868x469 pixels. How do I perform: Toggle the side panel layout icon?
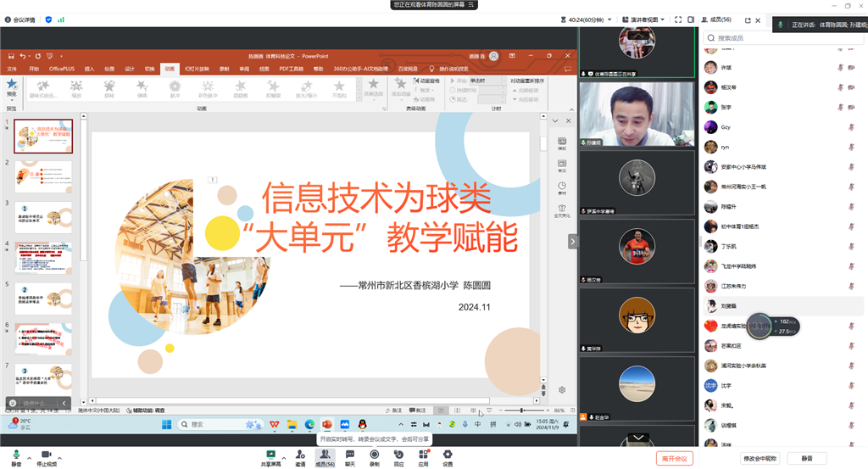point(691,20)
